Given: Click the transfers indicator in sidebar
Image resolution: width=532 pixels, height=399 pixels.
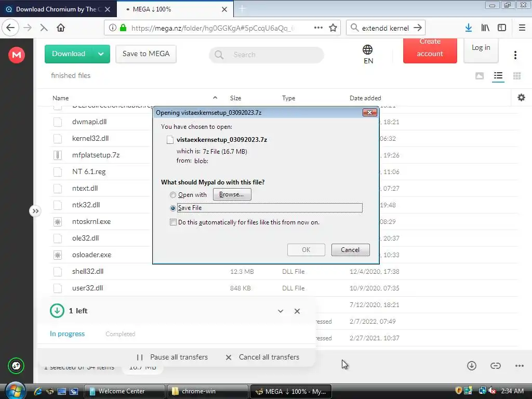Looking at the screenshot, I should click(16, 366).
